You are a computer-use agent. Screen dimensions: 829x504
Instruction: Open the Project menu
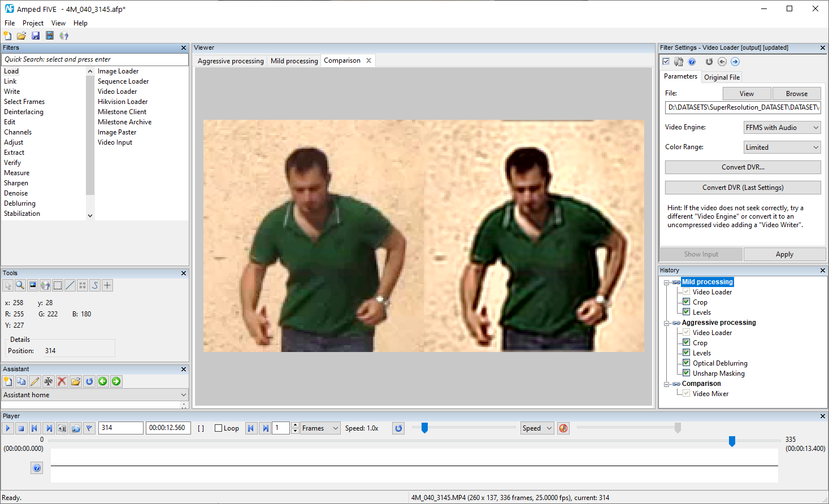33,23
